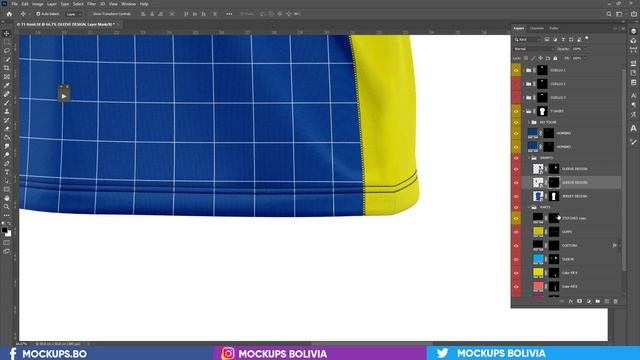
Task: Click the add layer mask icon
Action: tap(580, 301)
